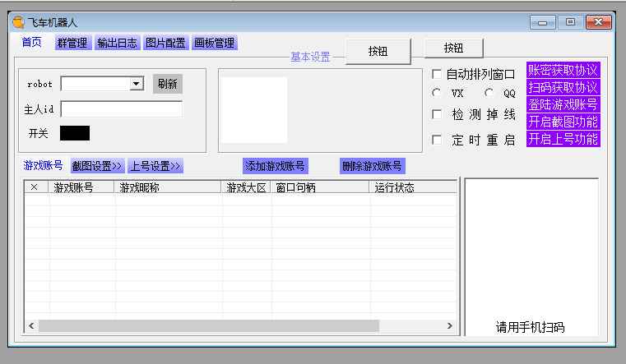This screenshot has width=626, height=364.
Task: Enable the 定时重启 checkbox
Action: click(437, 140)
